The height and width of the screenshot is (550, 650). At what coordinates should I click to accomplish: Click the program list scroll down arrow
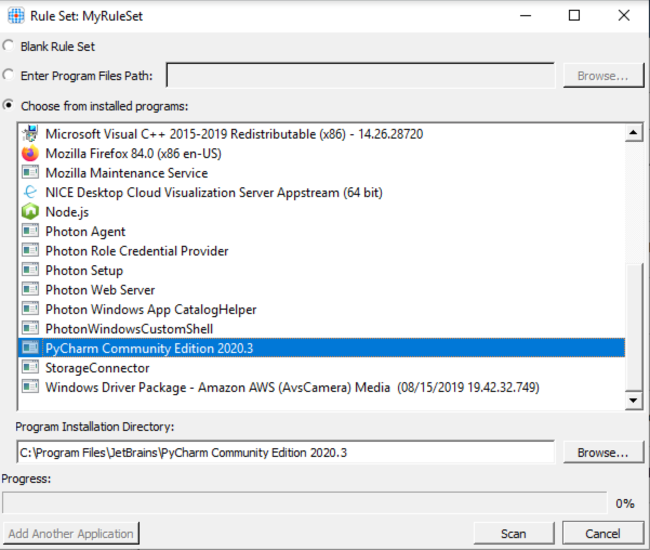tap(633, 400)
